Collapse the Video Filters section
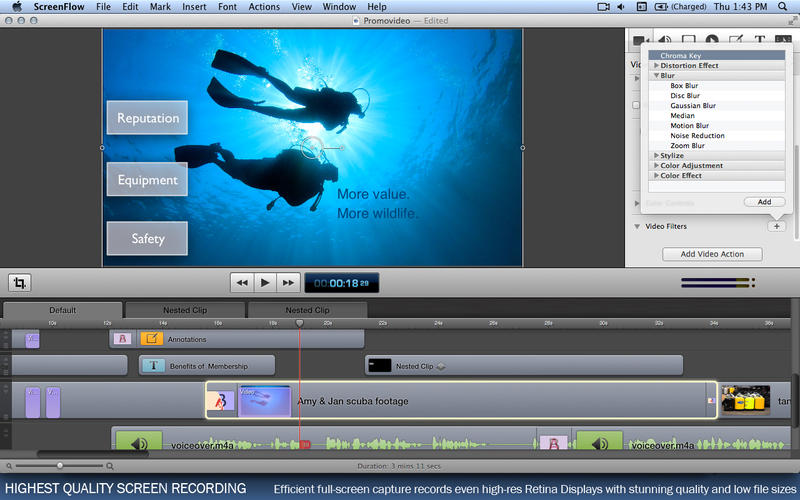 (637, 227)
